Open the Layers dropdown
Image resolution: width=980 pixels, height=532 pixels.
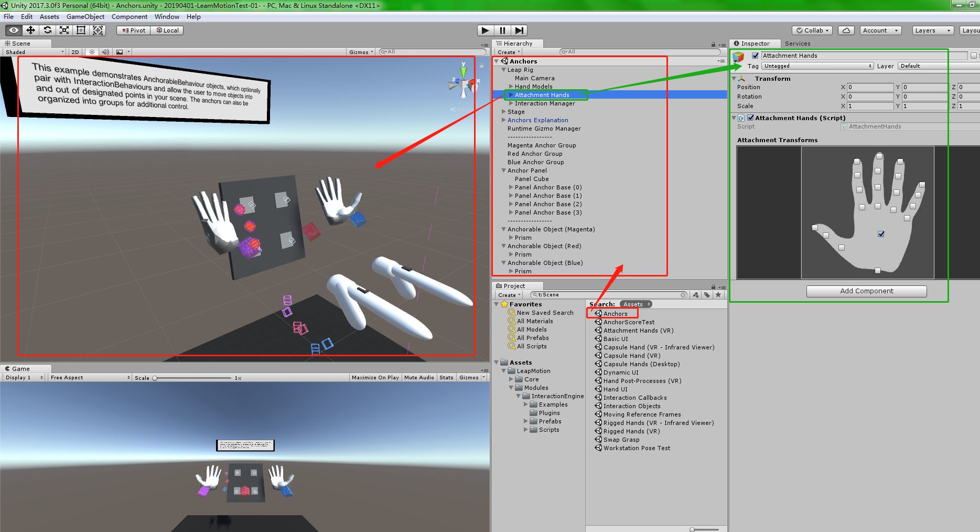click(x=932, y=30)
